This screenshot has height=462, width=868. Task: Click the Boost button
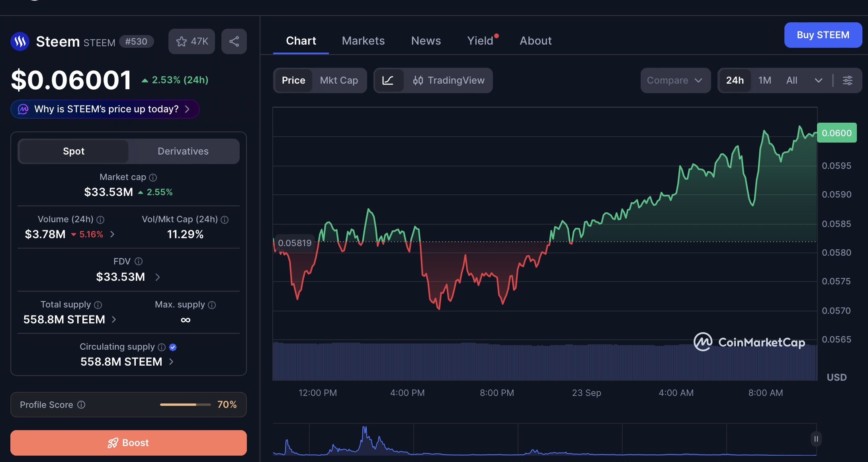(129, 443)
